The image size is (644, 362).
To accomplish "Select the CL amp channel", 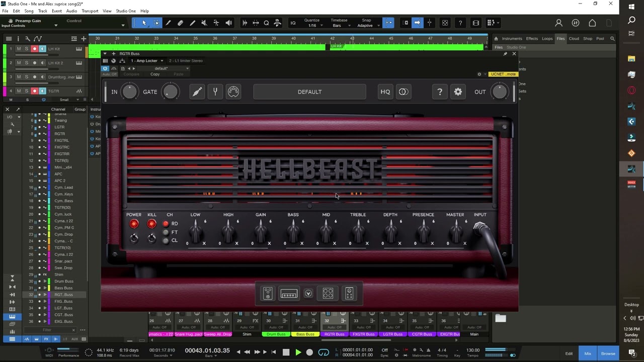I will click(x=166, y=241).
